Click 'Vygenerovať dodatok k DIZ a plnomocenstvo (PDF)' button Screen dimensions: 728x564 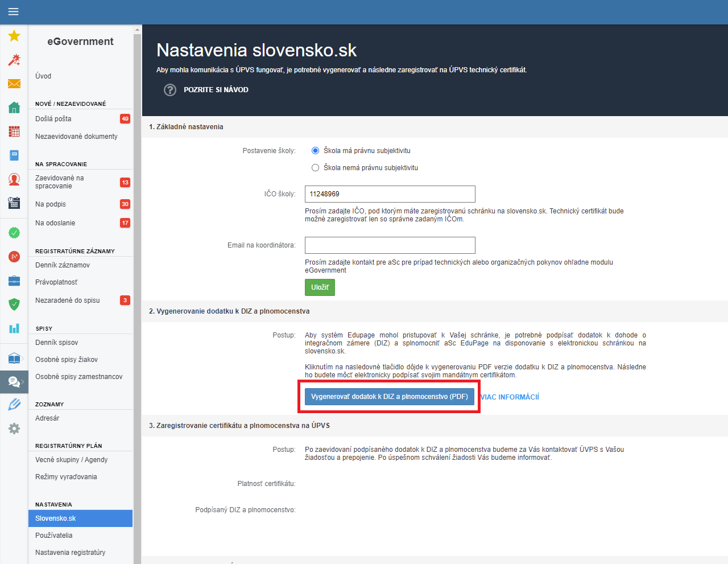[x=390, y=397]
